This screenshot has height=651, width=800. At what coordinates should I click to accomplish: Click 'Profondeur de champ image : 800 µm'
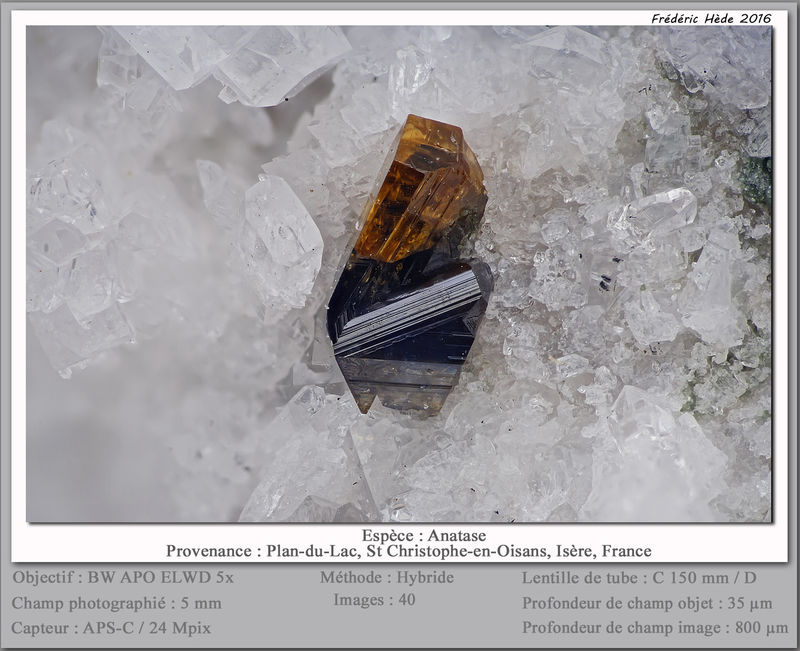pos(655,628)
